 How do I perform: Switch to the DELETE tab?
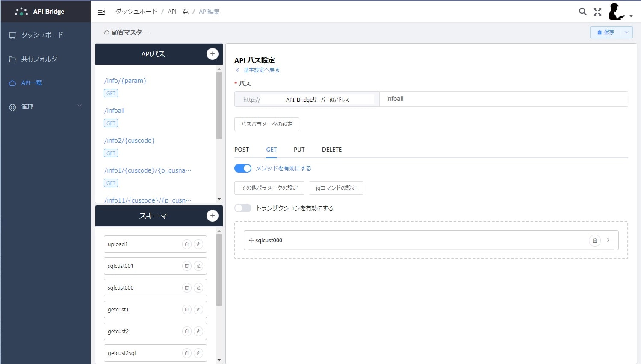331,150
